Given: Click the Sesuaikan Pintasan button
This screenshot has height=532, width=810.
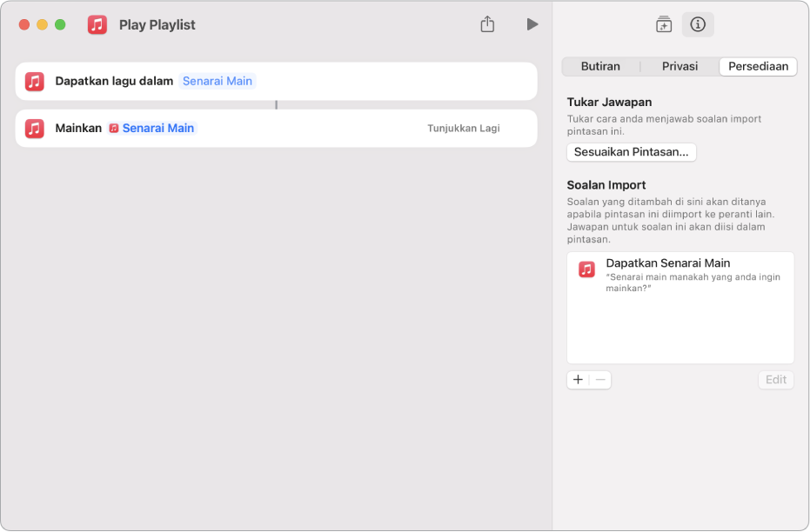Looking at the screenshot, I should coord(631,152).
